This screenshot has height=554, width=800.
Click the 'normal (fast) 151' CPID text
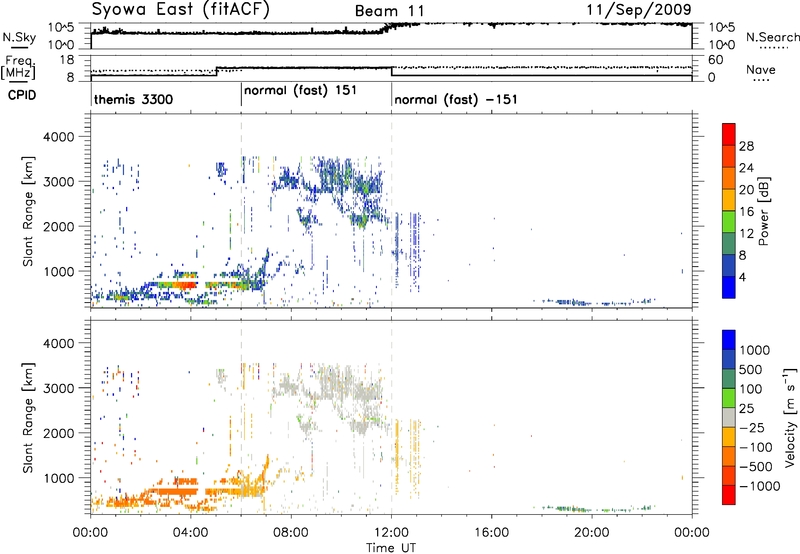300,91
